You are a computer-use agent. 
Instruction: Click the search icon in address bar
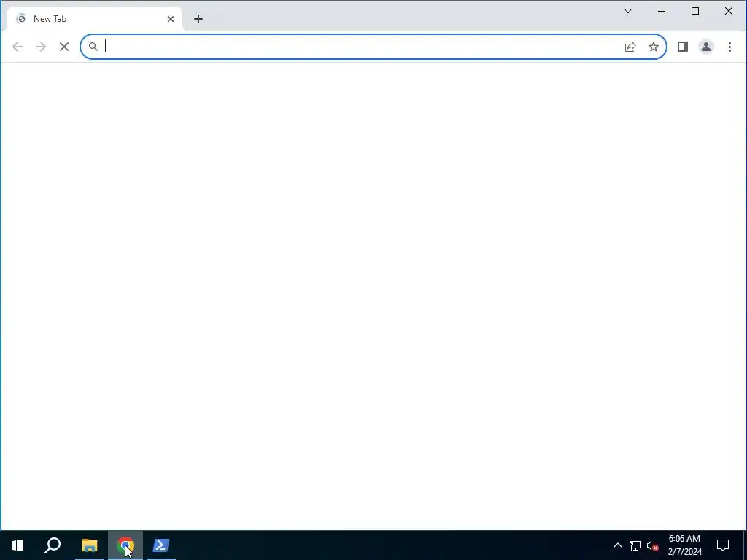(x=93, y=47)
